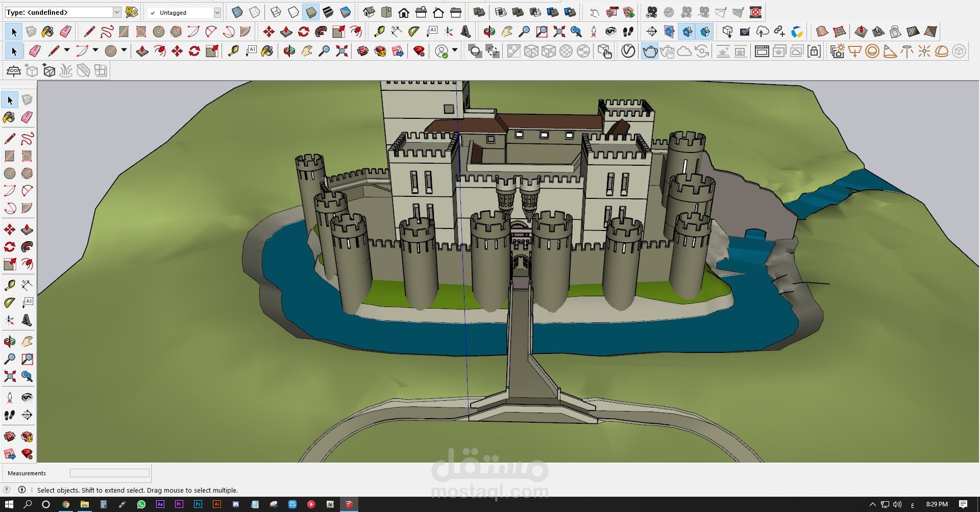This screenshot has width=980, height=512.
Task: Click the Measurements input box
Action: point(110,473)
